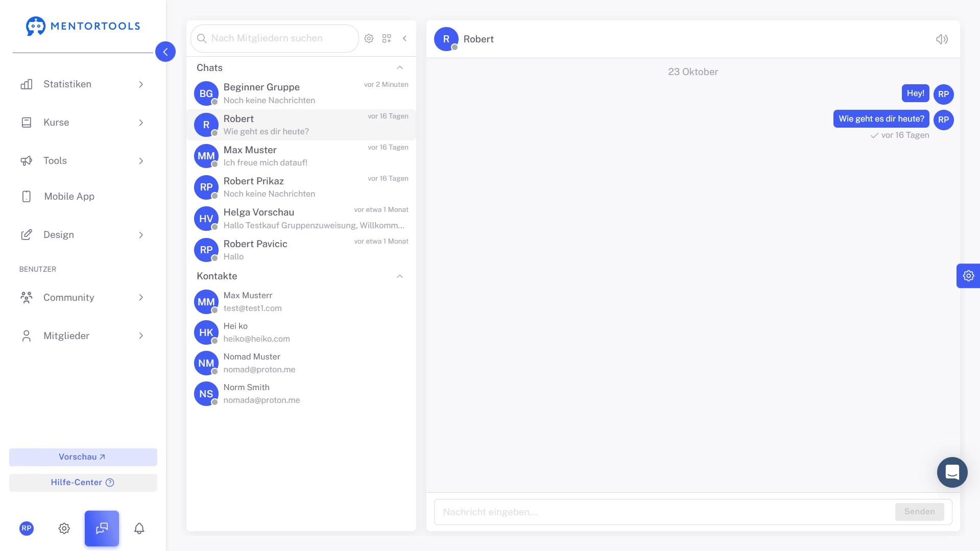
Task: Collapse the member list panel arrow
Action: [404, 38]
